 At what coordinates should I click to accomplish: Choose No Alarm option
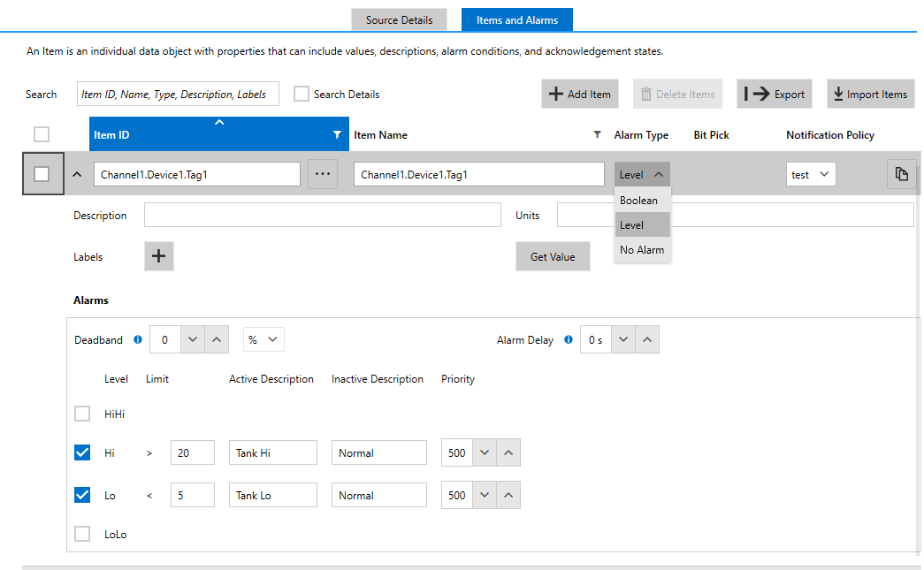point(642,250)
